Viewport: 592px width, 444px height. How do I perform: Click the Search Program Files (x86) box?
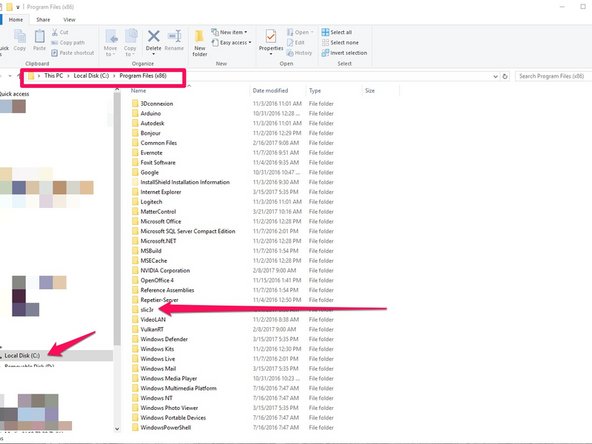pyautogui.click(x=553, y=76)
